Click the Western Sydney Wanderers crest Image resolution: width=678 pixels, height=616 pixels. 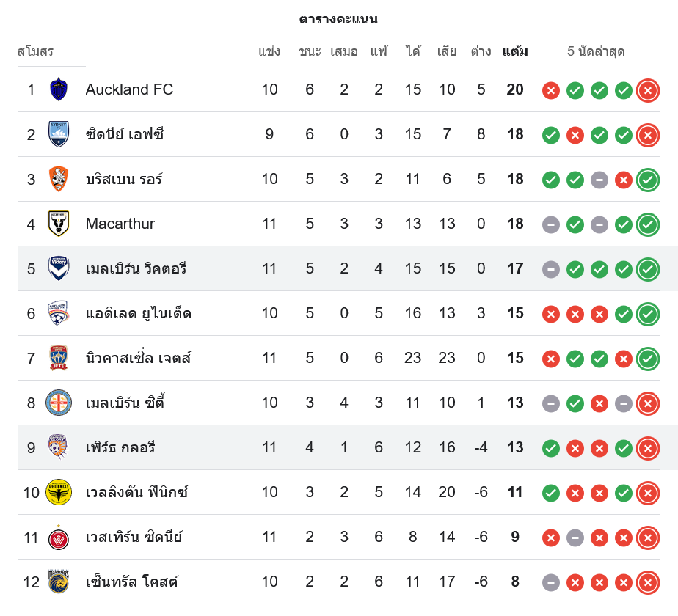tap(59, 537)
